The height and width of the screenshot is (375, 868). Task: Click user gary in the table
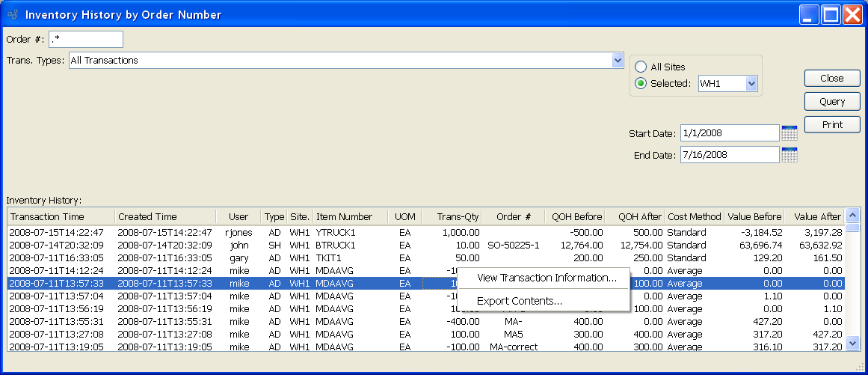239,257
